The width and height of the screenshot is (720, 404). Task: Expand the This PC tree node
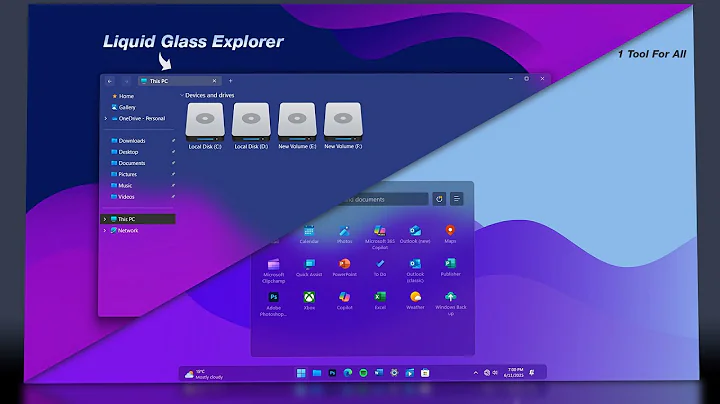pyautogui.click(x=105, y=219)
